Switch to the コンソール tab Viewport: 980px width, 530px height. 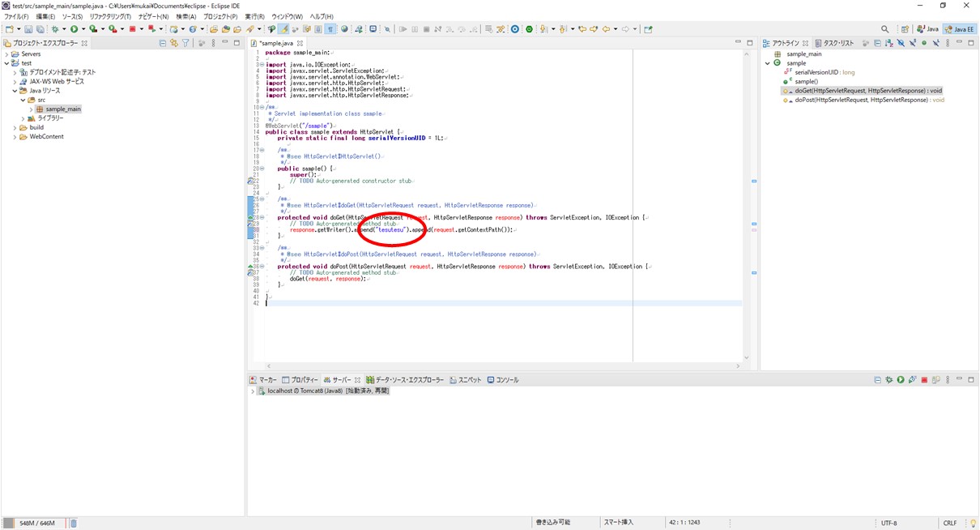click(x=503, y=379)
